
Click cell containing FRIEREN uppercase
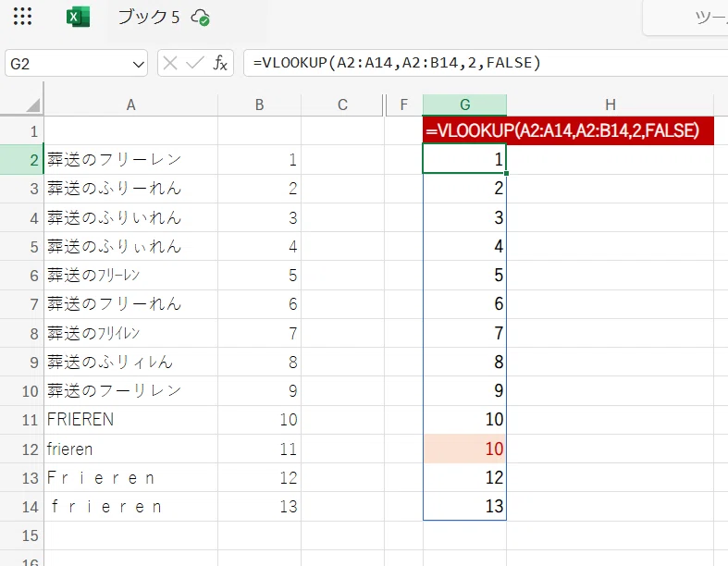coord(131,420)
